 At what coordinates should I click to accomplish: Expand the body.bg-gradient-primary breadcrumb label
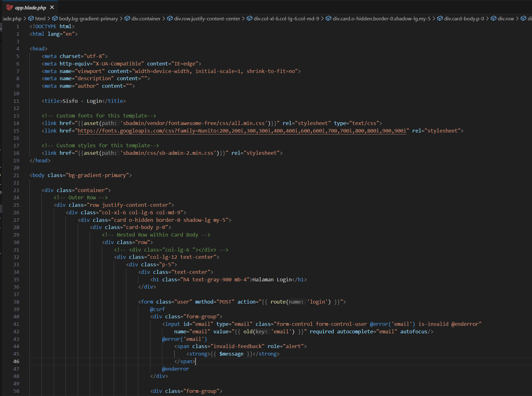click(x=88, y=18)
